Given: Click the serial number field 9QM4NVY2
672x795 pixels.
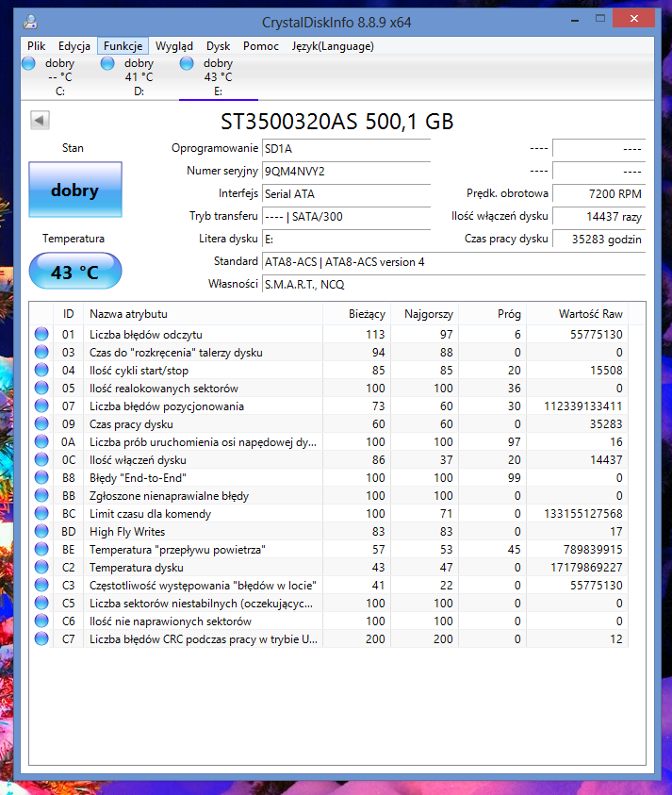Looking at the screenshot, I should (346, 172).
